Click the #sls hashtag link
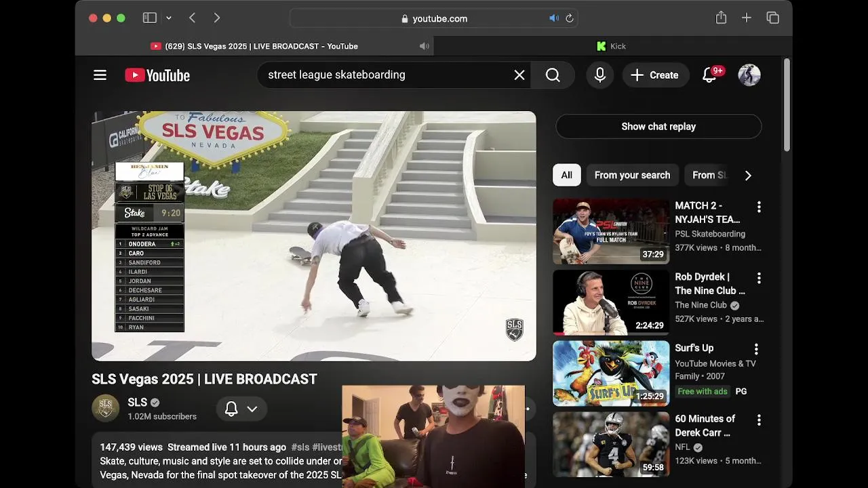This screenshot has height=488, width=868. (x=300, y=447)
